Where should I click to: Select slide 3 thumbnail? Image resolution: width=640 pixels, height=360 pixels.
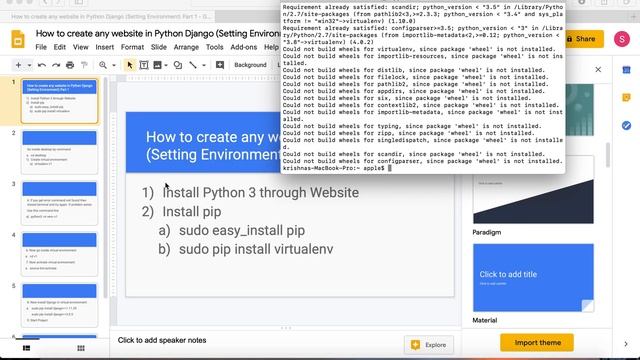60,203
